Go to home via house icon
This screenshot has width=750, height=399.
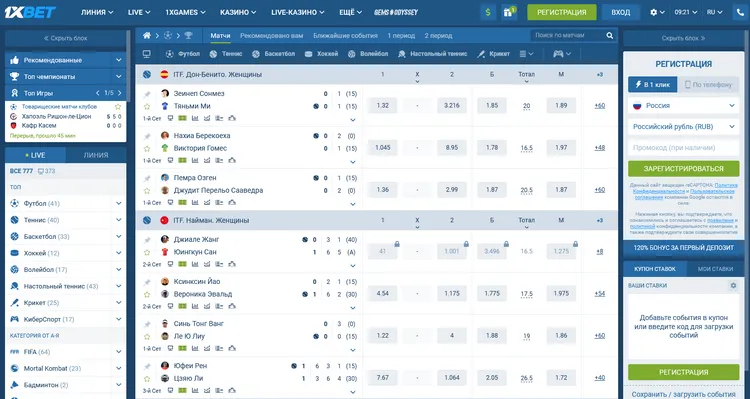pyautogui.click(x=147, y=35)
